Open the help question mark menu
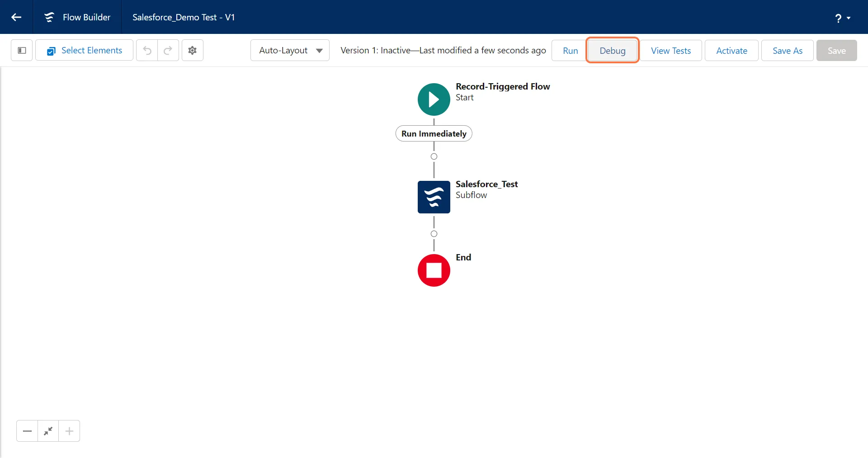The height and width of the screenshot is (458, 868). coord(842,18)
